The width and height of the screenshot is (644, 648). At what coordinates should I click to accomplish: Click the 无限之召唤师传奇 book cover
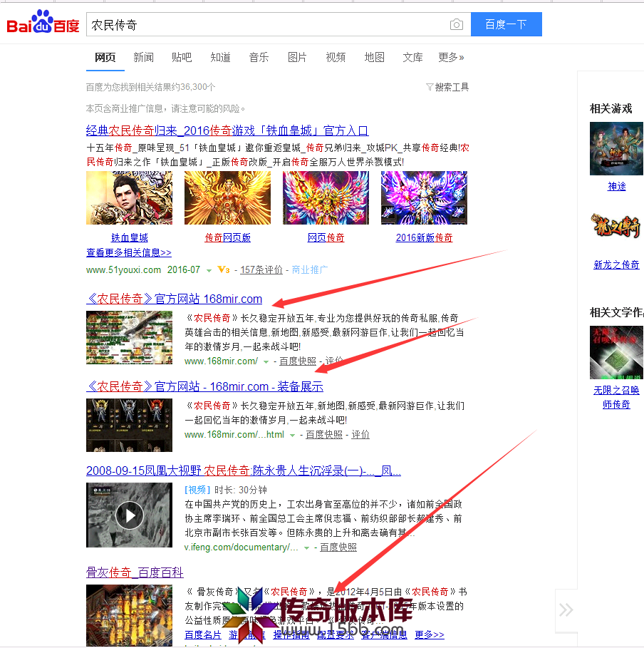point(617,353)
